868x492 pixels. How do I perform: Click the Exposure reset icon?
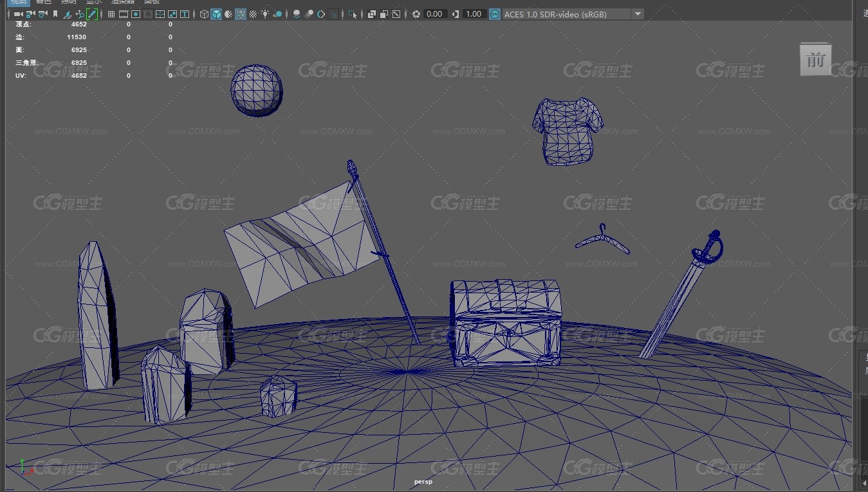pos(416,14)
